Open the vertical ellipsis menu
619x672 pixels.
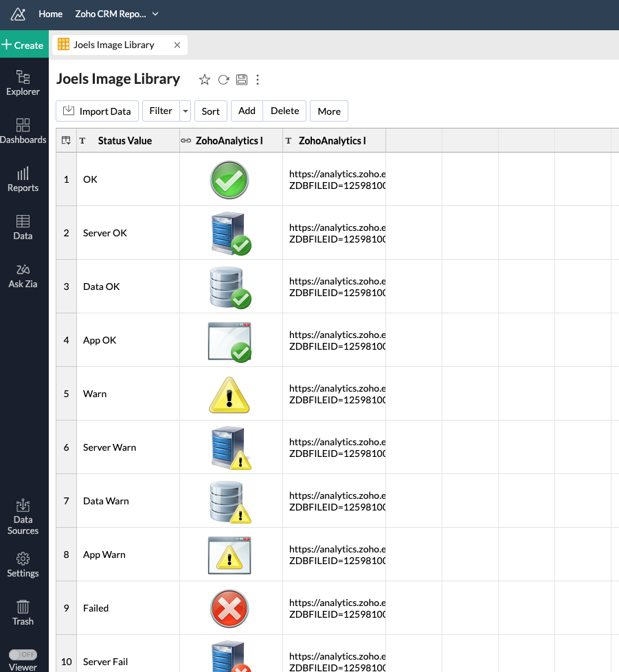[x=258, y=80]
